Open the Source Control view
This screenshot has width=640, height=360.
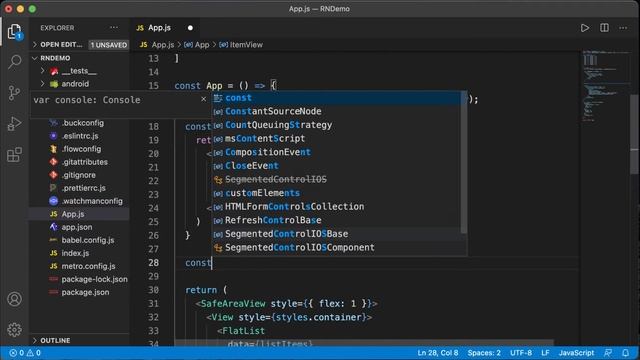pyautogui.click(x=14, y=93)
